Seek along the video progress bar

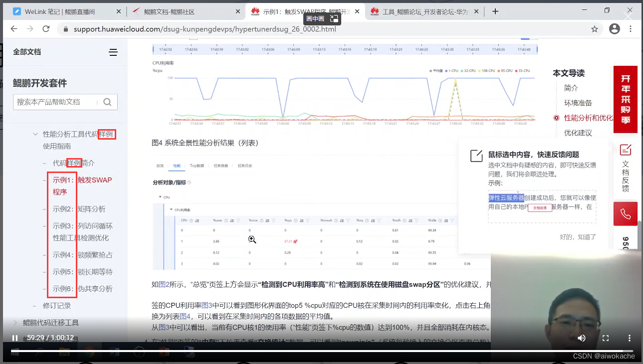click(x=321, y=351)
